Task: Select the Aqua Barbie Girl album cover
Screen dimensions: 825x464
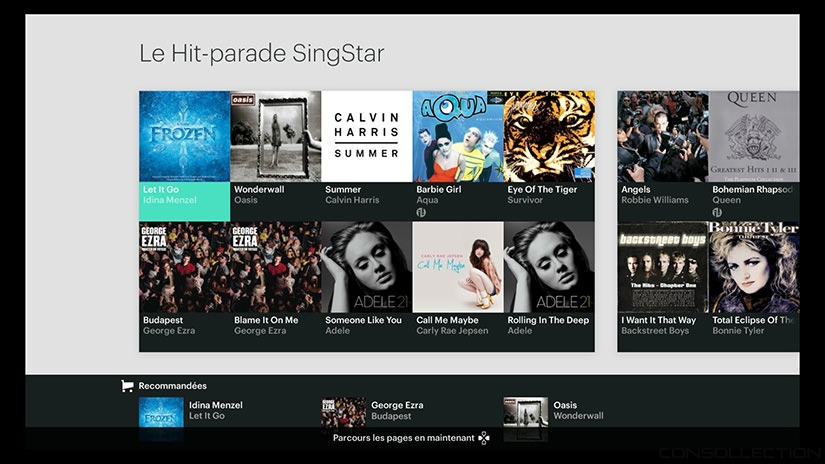Action: [x=458, y=136]
